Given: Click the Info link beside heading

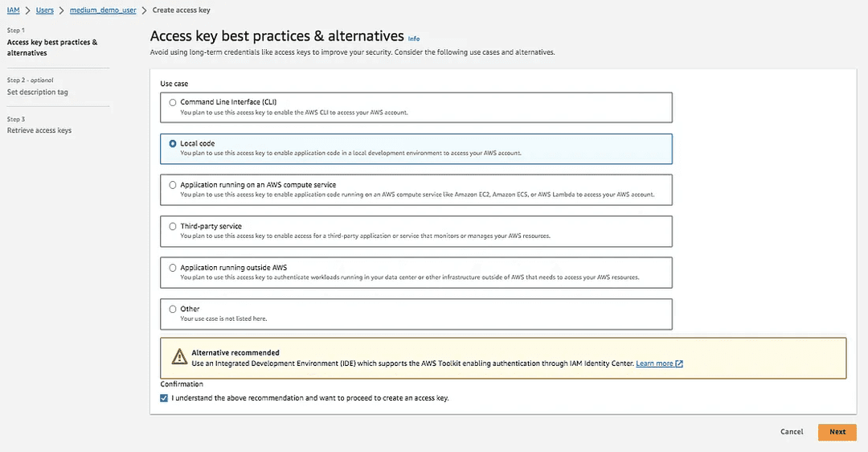Looking at the screenshot, I should tap(414, 39).
